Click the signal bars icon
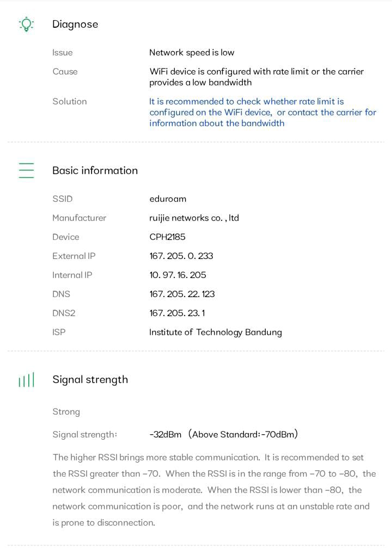Screen dimensions: 392x548 (x=26, y=380)
